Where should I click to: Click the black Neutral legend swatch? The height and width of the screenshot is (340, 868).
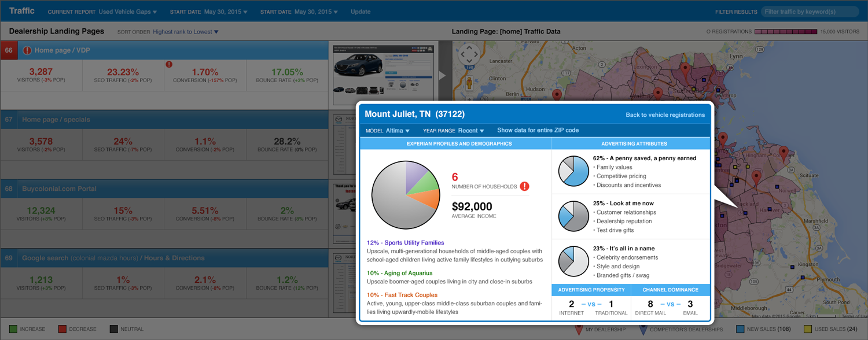(x=114, y=329)
